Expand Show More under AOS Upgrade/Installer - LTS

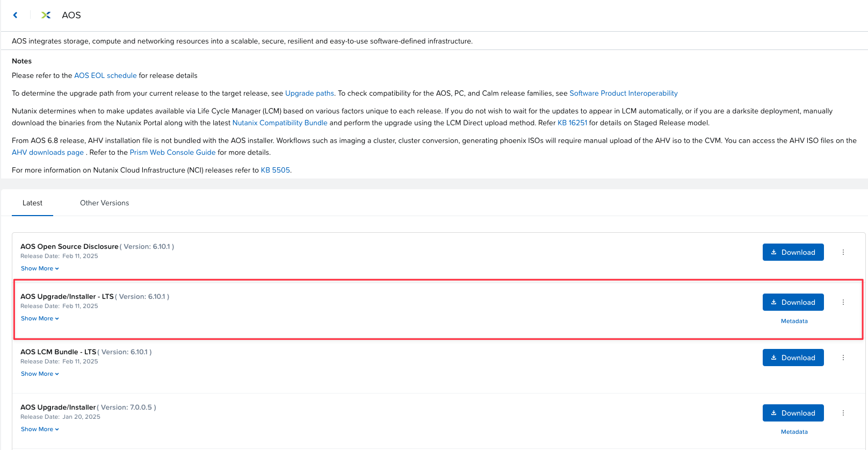tap(40, 318)
